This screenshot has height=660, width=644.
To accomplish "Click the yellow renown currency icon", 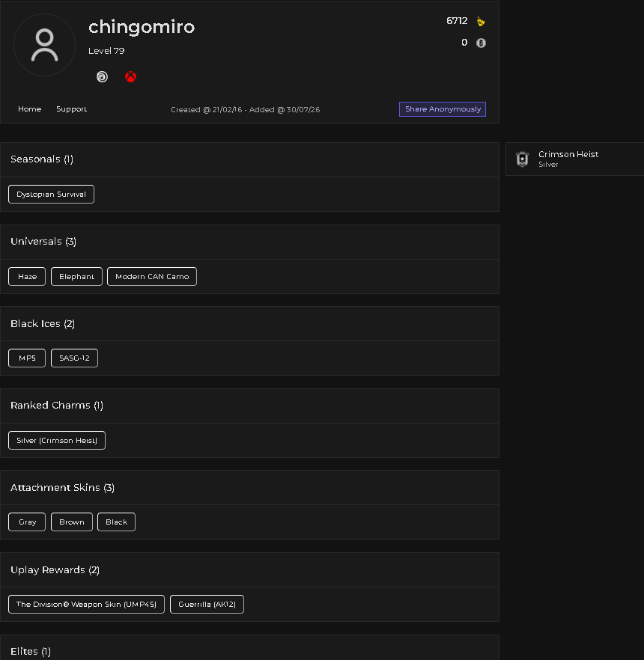I will coord(481,21).
